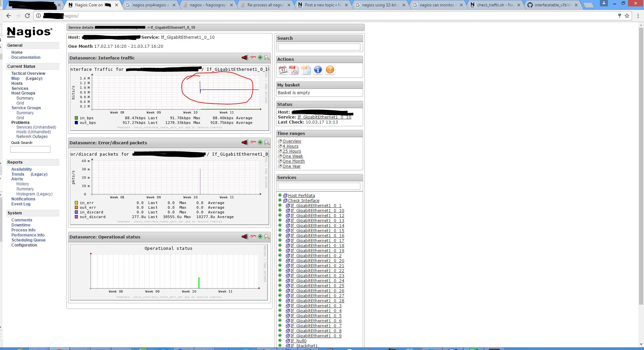Open Tactical Overview in the sidebar
644x350 pixels.
click(28, 73)
